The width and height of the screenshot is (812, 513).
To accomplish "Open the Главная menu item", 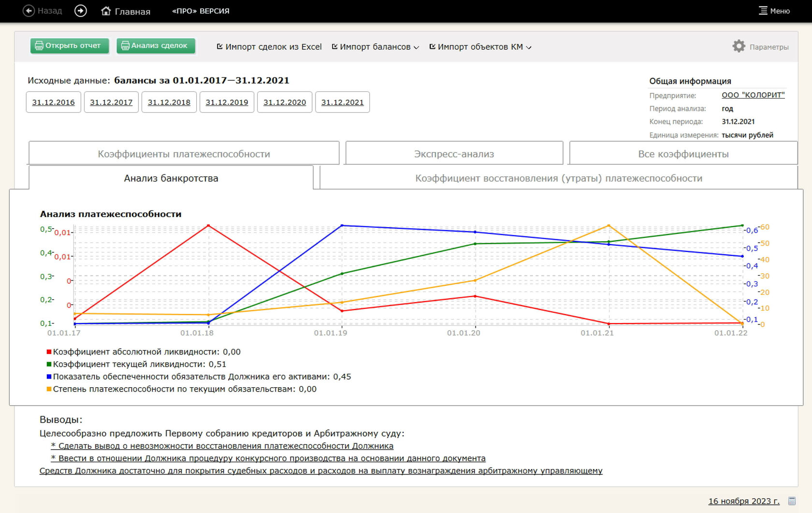I will 132,11.
